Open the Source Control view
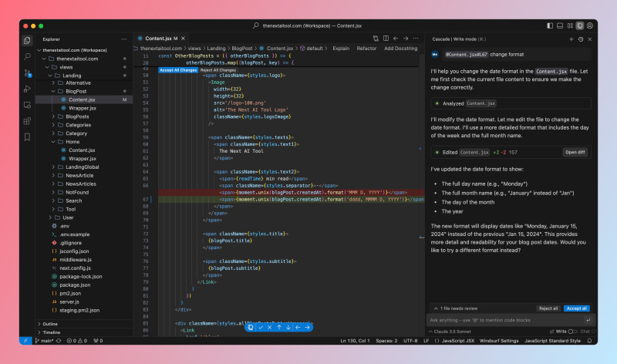 (x=27, y=72)
